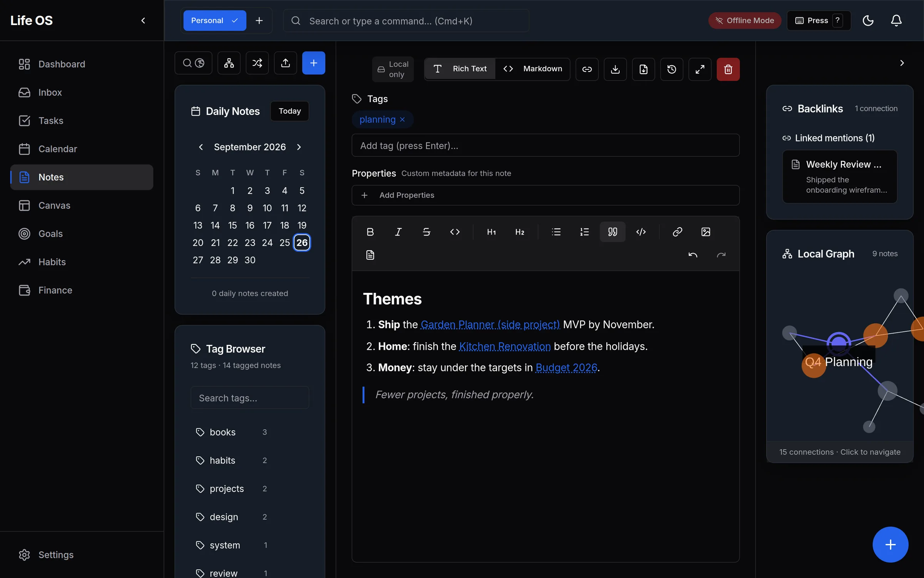Remove the planning tag

402,119
